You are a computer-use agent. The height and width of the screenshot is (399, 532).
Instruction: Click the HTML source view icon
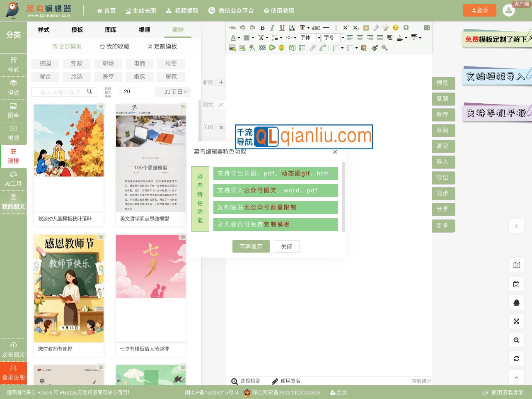(232, 28)
